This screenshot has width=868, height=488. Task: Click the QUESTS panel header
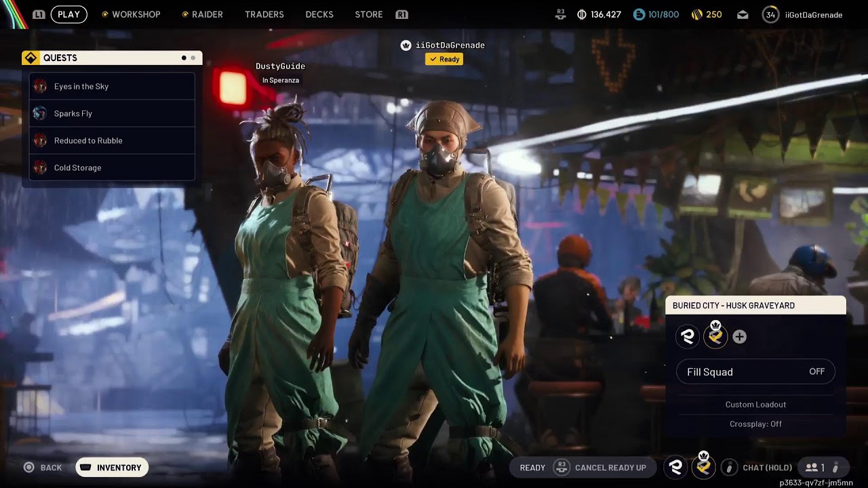[x=112, y=58]
